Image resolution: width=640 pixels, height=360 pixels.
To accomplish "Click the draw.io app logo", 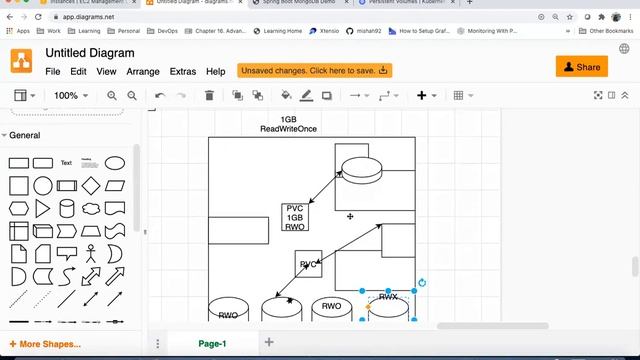I will click(x=21, y=61).
